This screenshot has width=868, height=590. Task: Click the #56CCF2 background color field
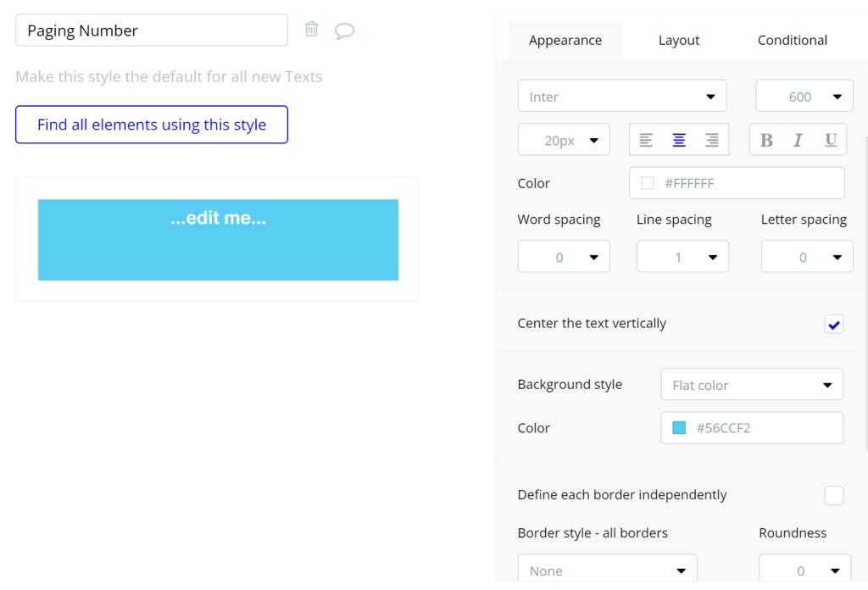[752, 428]
